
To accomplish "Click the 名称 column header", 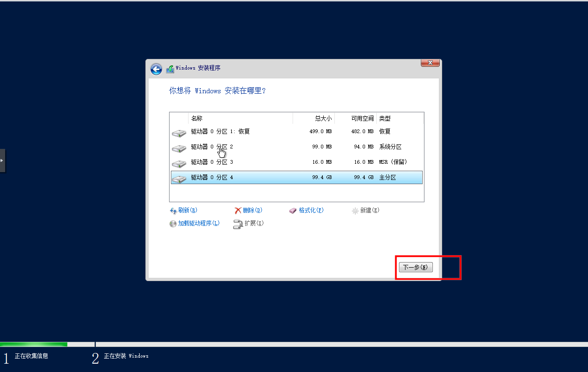I will coord(241,119).
